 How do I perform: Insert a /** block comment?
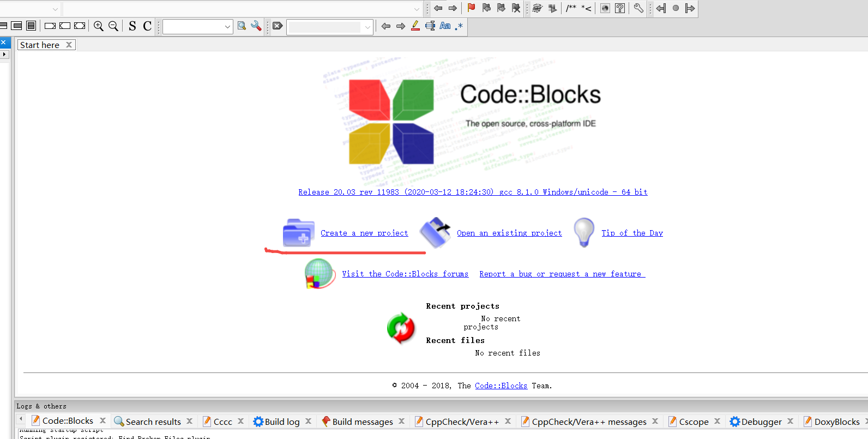point(571,8)
